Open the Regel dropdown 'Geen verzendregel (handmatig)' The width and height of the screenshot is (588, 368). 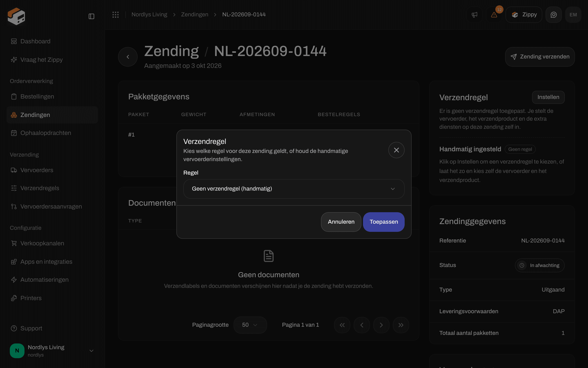coord(294,189)
